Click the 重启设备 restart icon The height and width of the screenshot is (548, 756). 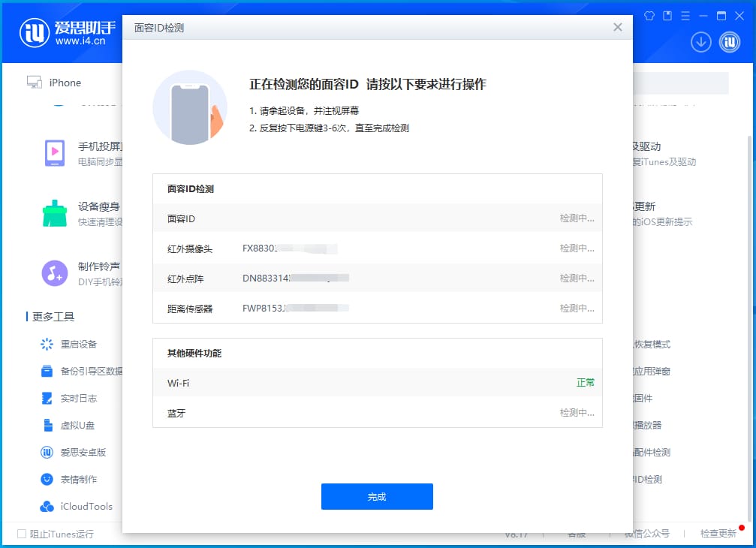[x=47, y=344]
